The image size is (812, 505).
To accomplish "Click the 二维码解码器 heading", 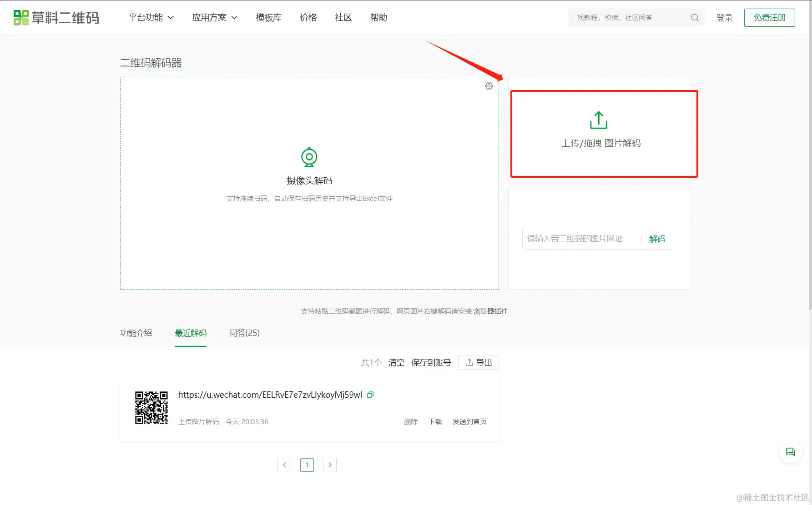I will (151, 63).
